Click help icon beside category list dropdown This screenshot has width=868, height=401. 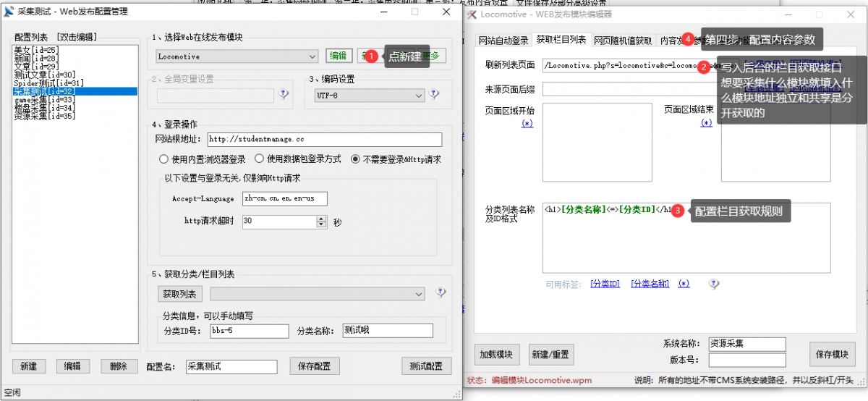(441, 292)
